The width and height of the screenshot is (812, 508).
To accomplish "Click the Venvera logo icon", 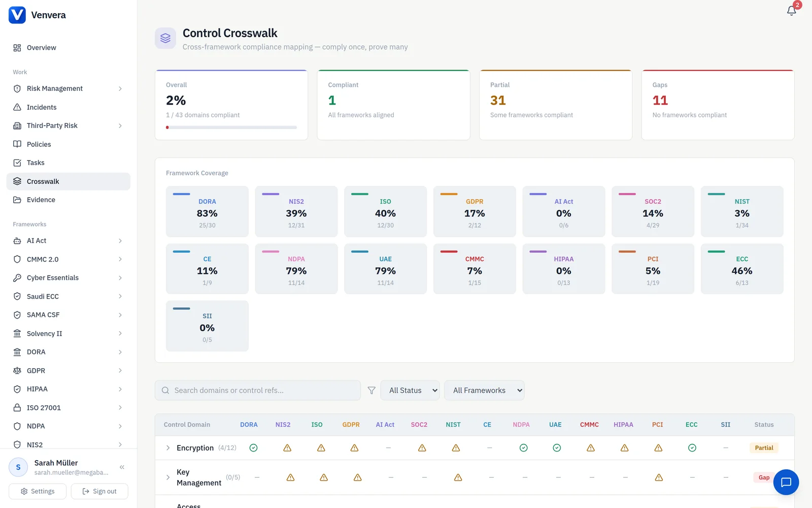I will pyautogui.click(x=17, y=15).
